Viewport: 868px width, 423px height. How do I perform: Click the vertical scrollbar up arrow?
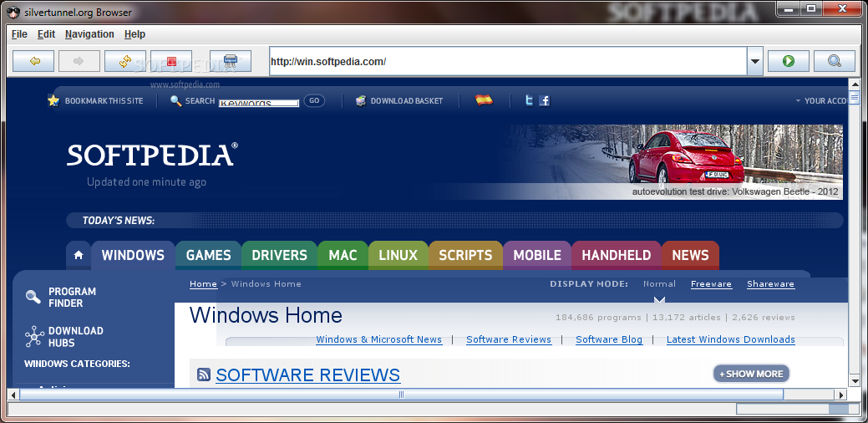(854, 84)
